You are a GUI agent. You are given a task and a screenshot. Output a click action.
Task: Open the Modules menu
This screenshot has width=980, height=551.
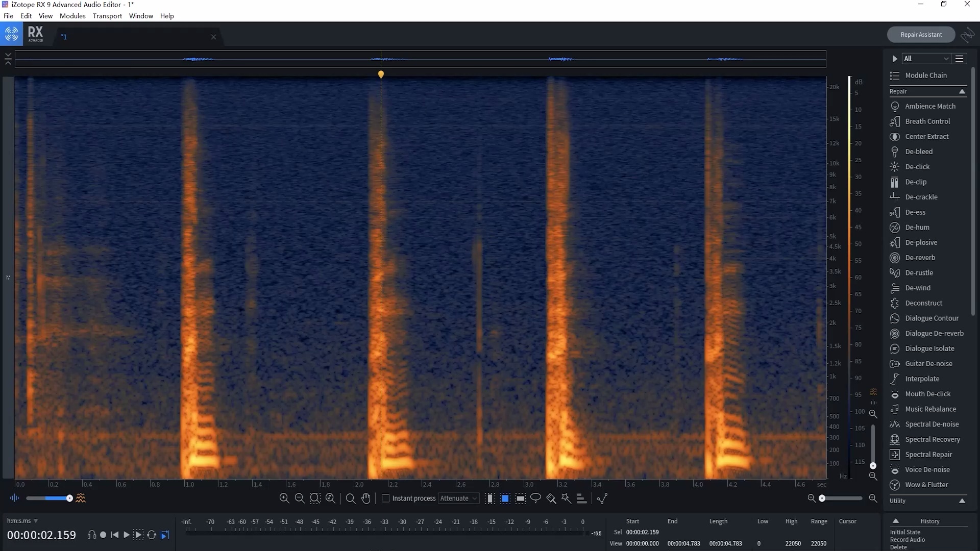tap(72, 16)
